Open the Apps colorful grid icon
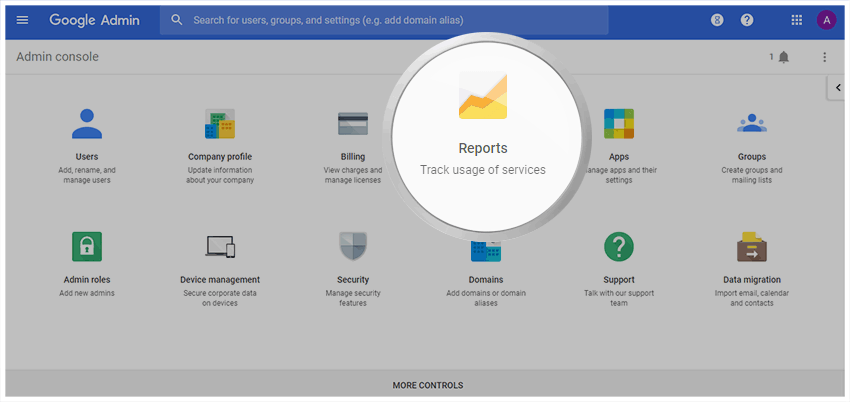 [x=619, y=124]
